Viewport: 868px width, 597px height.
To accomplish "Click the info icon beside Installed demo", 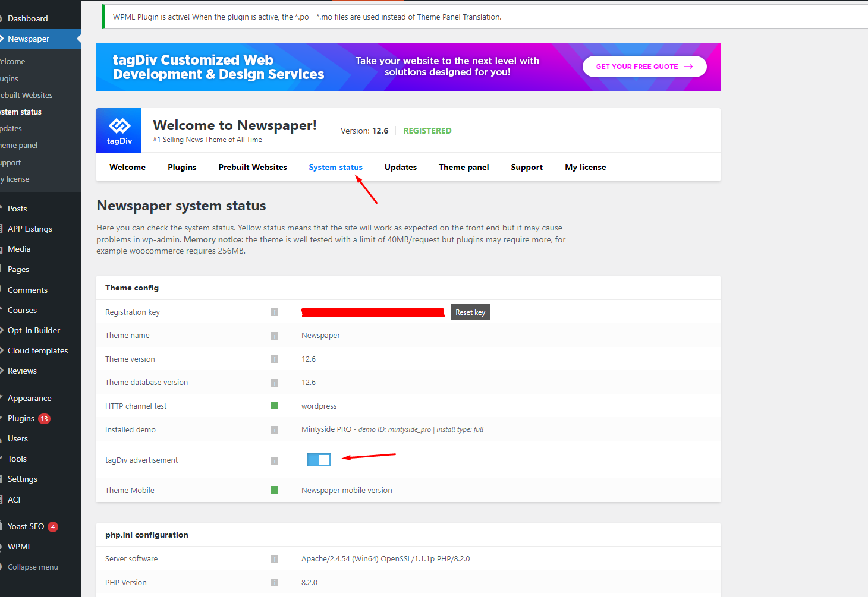I will [x=275, y=429].
